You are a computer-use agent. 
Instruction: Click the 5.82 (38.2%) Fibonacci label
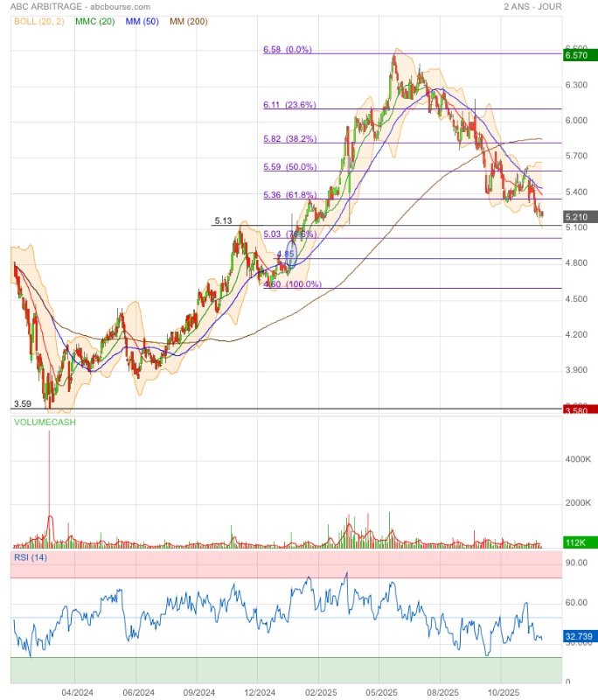coord(290,139)
